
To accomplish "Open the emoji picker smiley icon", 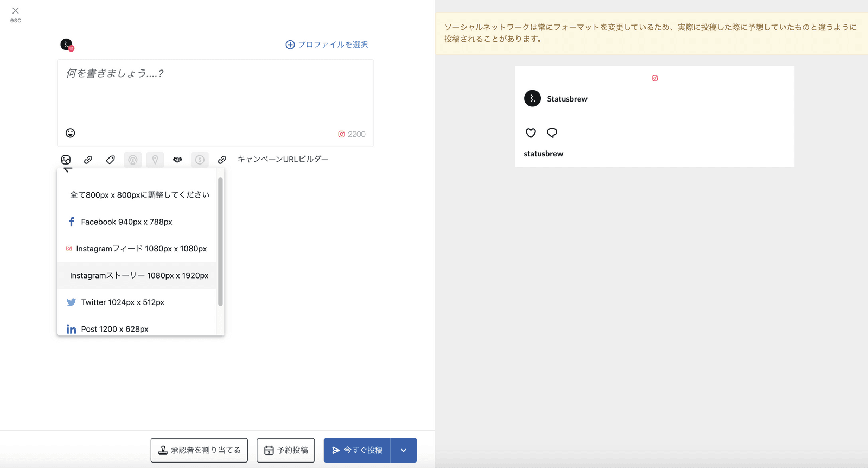I will pyautogui.click(x=71, y=133).
